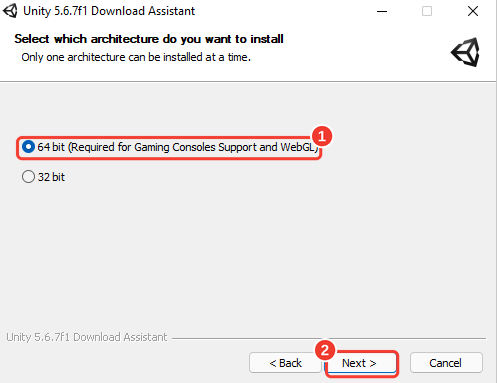Click the window title 'Unity 5.6.7f1 Download Assistant'
Image resolution: width=497 pixels, height=383 pixels.
point(109,11)
